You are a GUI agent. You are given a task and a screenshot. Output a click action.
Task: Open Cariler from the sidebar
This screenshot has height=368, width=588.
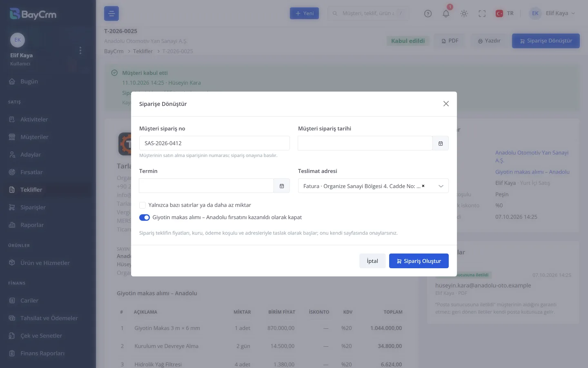click(x=48, y=301)
